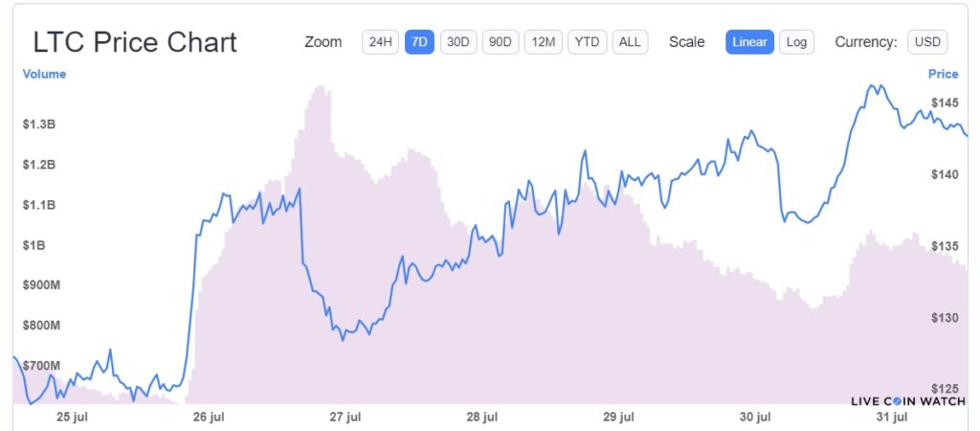Screen dimensions: 980x431
Task: Click the 27 jul date marker
Action: click(345, 418)
